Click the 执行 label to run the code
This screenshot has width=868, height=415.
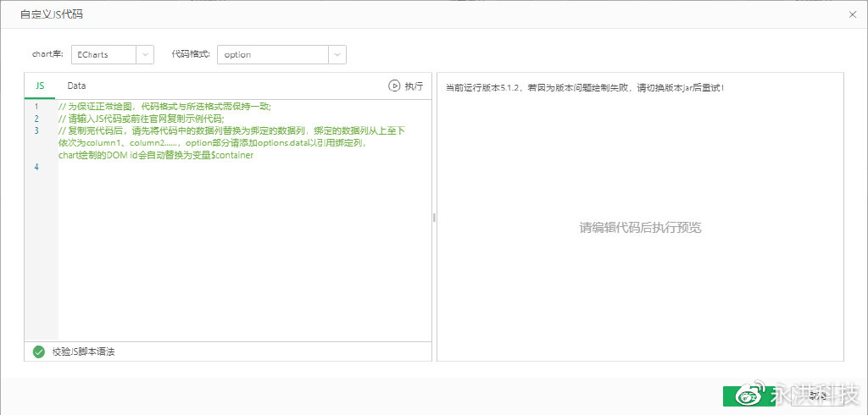(414, 86)
